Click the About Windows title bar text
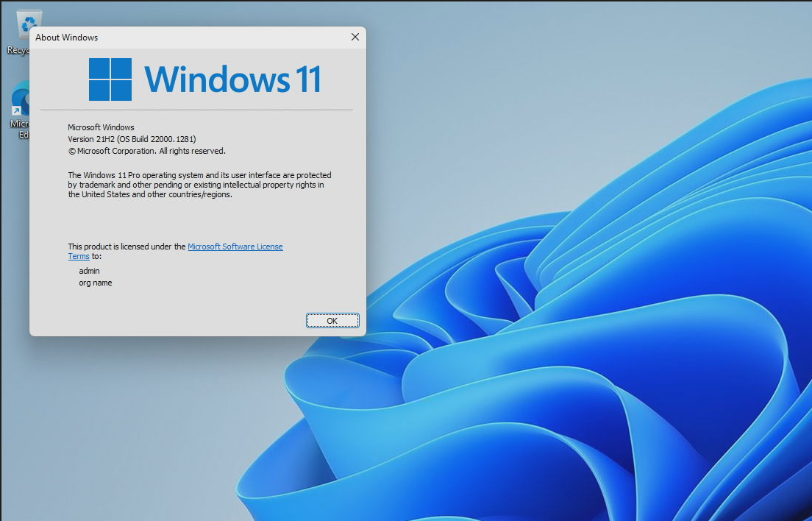Screen dimensions: 812x521 click(x=67, y=38)
